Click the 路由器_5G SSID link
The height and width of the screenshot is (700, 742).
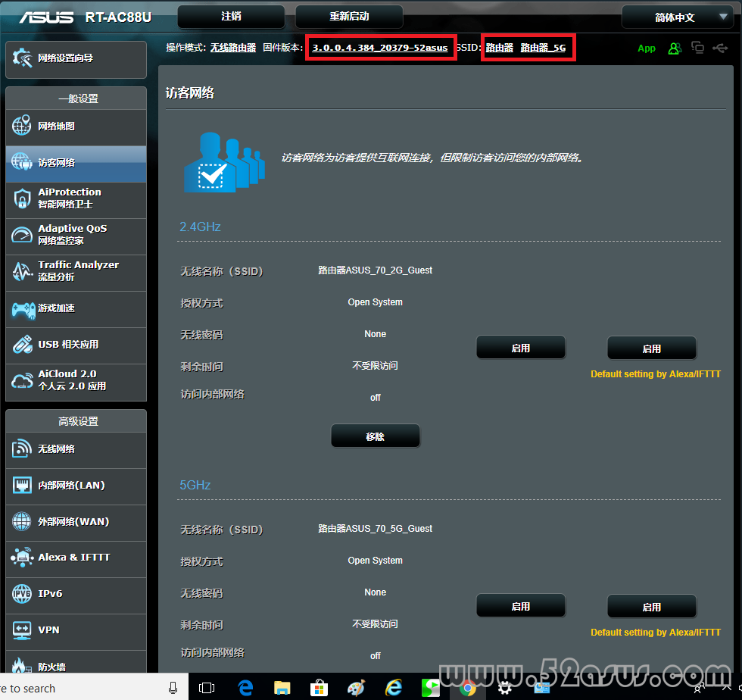pos(543,48)
